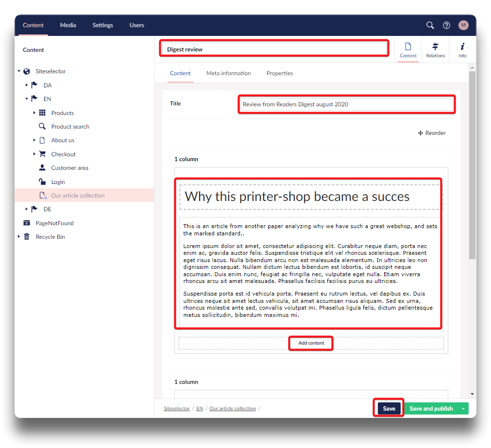This screenshot has height=448, width=491.
Task: Open the Info icon panel
Action: [462, 47]
